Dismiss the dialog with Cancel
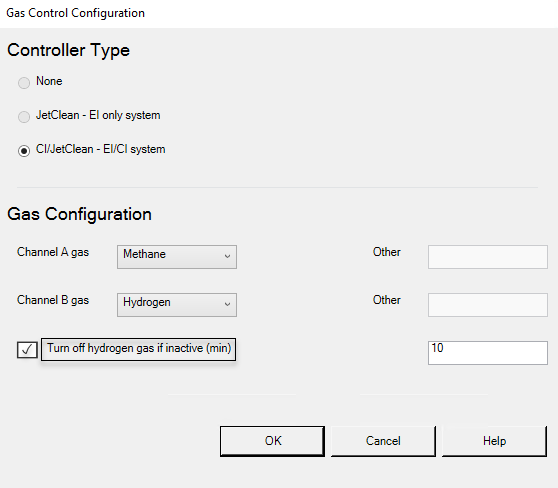The image size is (558, 488). [x=383, y=441]
